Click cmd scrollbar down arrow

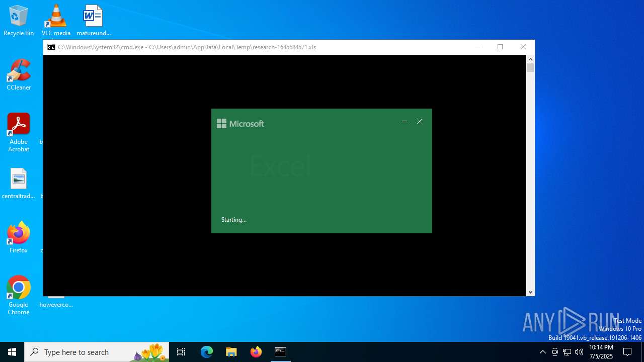pos(530,292)
